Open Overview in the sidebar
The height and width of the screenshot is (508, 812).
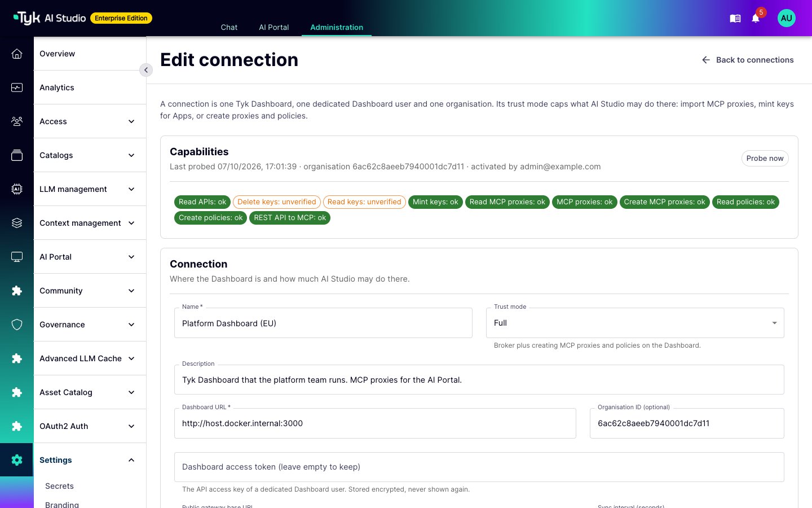(90, 54)
